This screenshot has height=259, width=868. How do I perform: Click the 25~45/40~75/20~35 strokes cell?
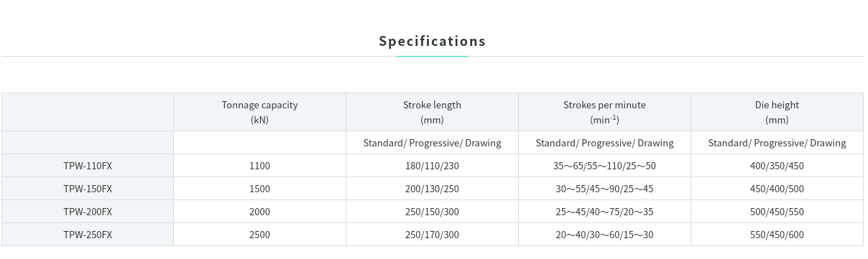[604, 212]
